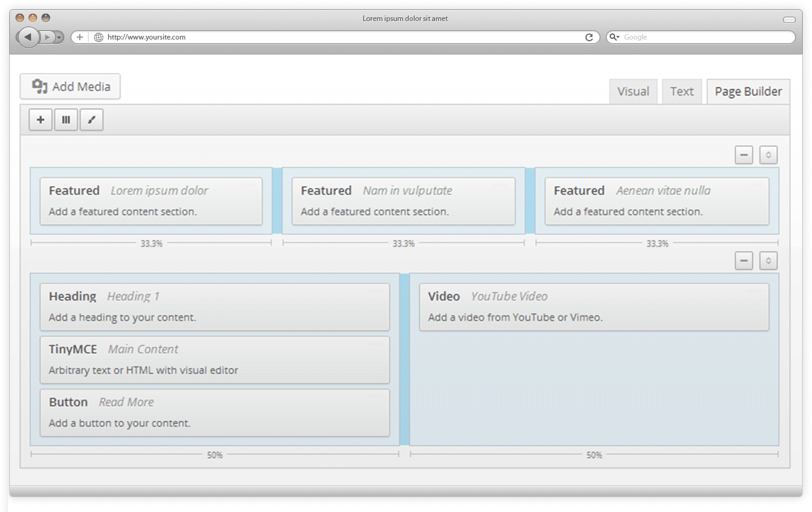Click the Add Media button
Screen dimensions: 812x512
click(x=71, y=87)
